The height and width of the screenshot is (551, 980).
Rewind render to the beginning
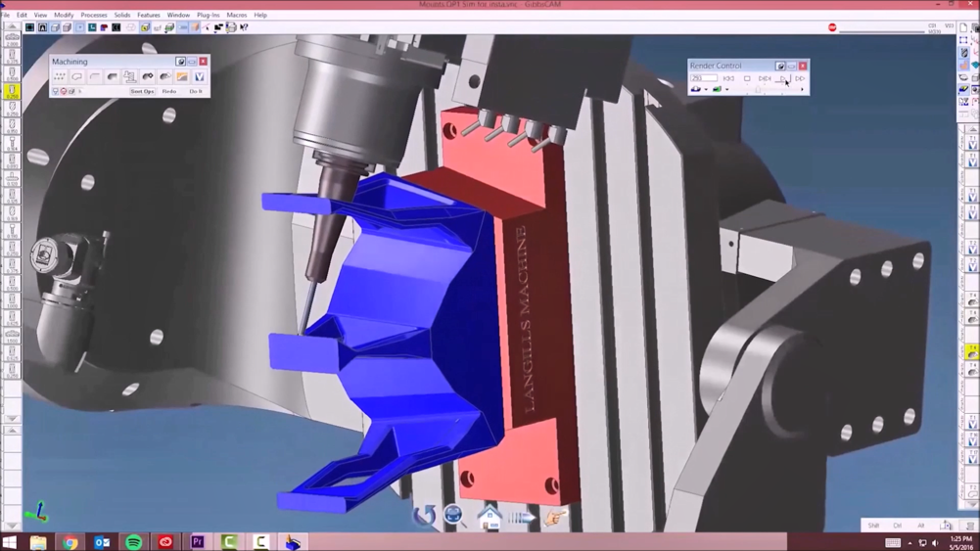click(728, 78)
